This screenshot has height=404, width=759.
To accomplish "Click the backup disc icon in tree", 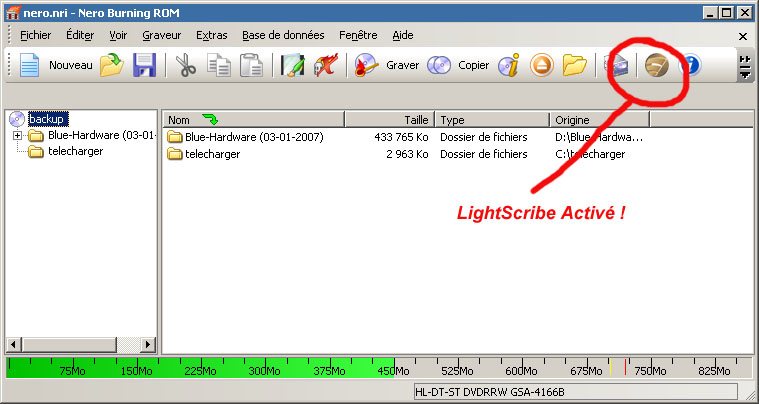I will (17, 119).
